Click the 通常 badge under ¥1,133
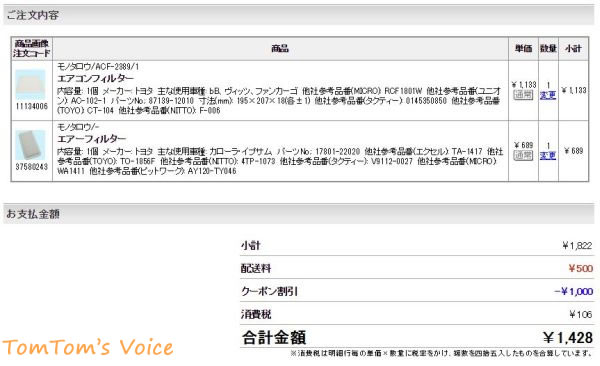This screenshot has height=366, width=600. pyautogui.click(x=523, y=95)
